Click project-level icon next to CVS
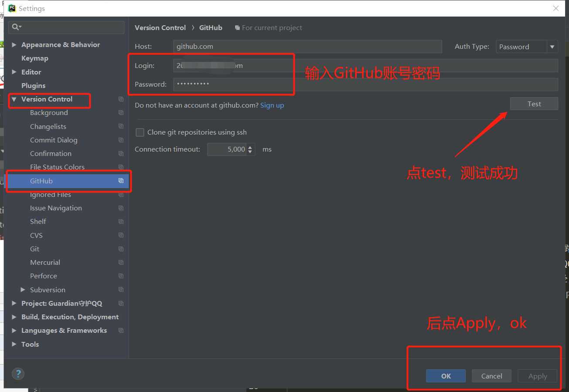The height and width of the screenshot is (392, 569). [x=121, y=235]
